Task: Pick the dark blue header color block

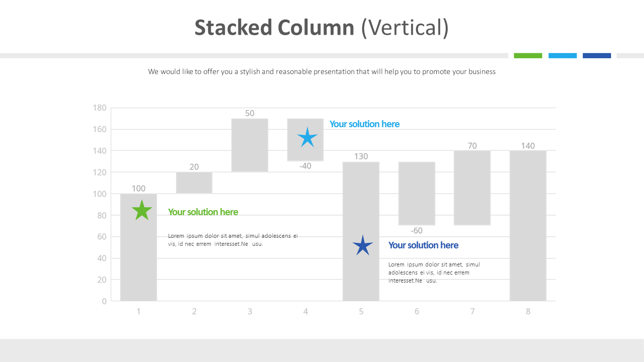Action: coord(597,56)
